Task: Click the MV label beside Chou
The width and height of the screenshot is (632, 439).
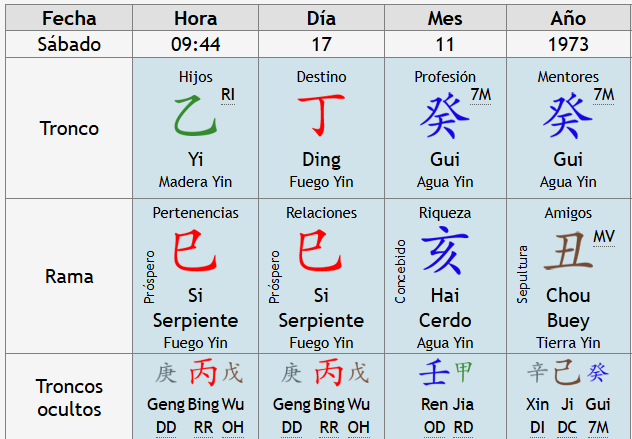Action: tap(603, 236)
